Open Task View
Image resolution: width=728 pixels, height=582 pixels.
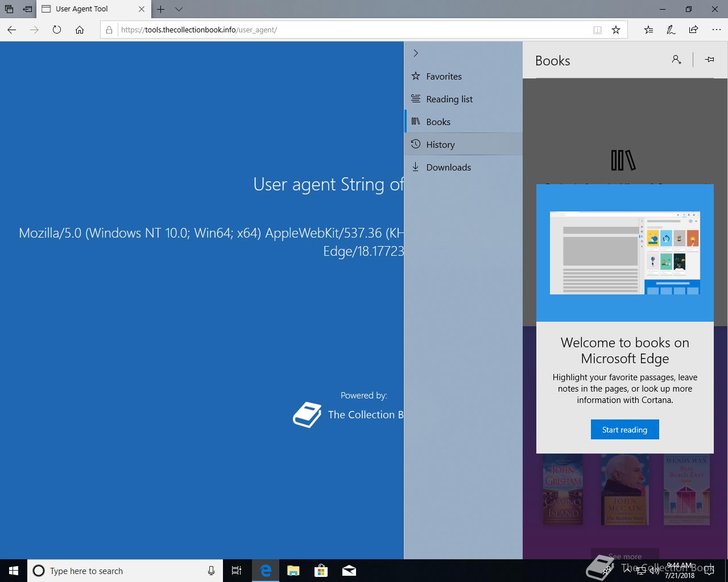pyautogui.click(x=237, y=571)
